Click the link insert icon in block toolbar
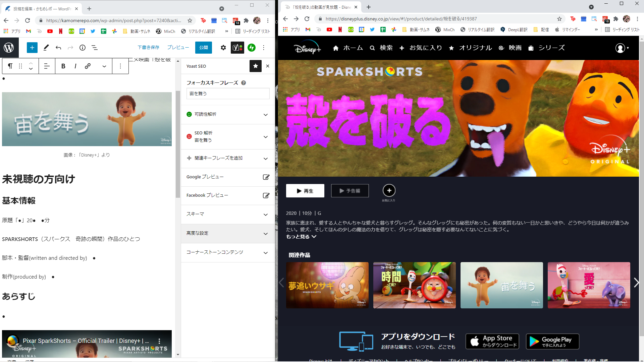 88,66
